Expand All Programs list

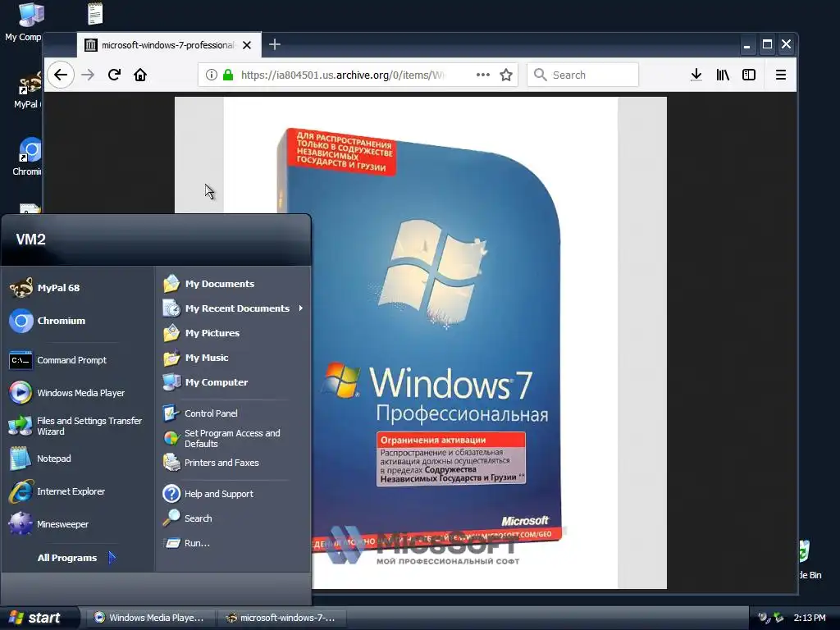coord(76,558)
